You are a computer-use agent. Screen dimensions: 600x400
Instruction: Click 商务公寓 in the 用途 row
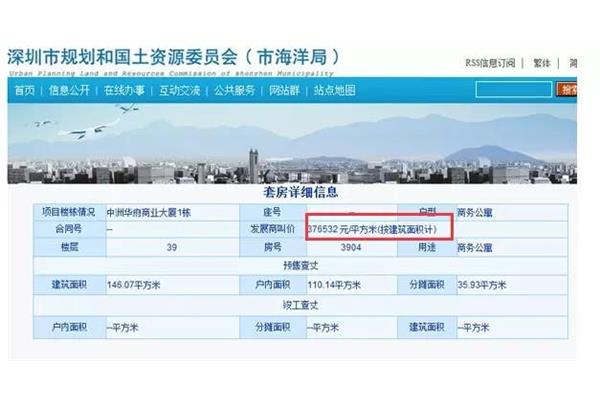pos(474,248)
